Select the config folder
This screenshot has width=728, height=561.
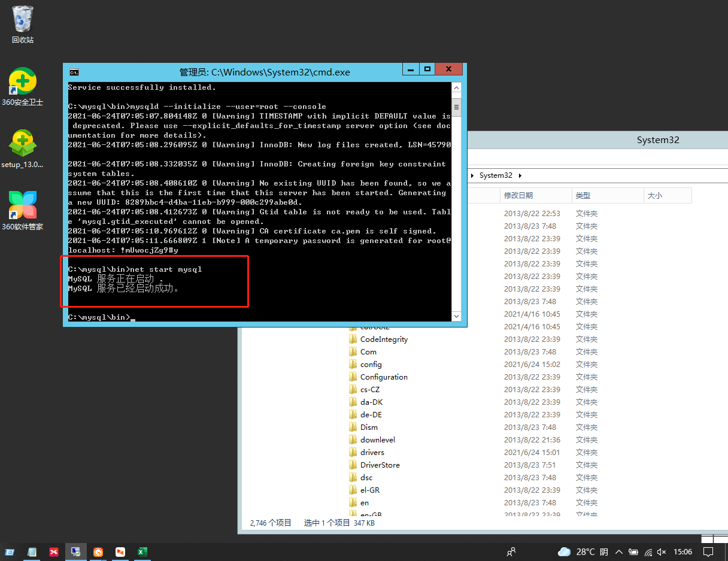pos(372,364)
